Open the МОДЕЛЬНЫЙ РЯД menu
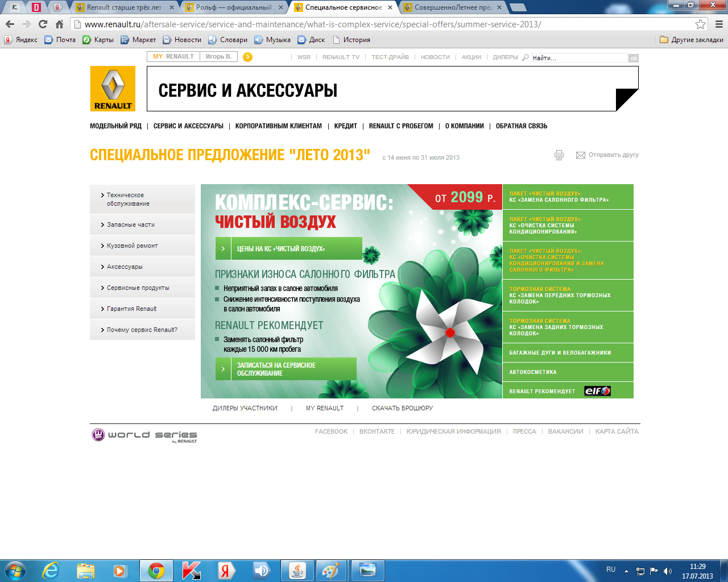 tap(115, 126)
